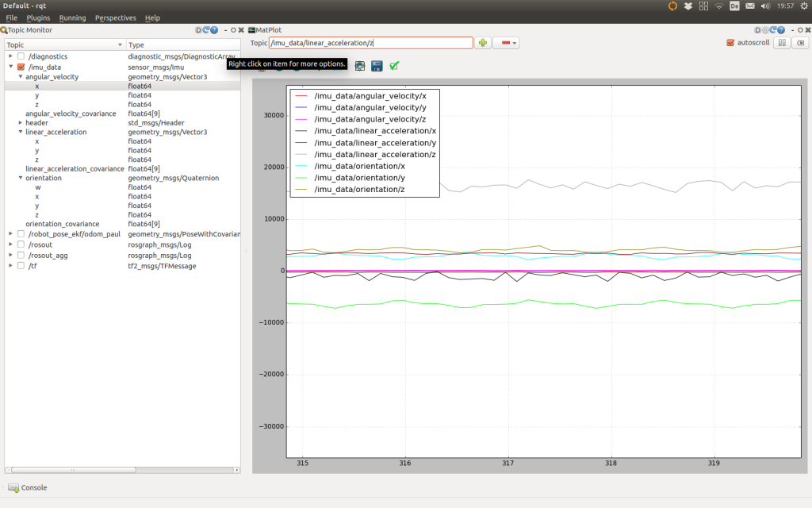812x508 pixels.
Task: Expand the /tf tree node
Action: pyautogui.click(x=10, y=265)
